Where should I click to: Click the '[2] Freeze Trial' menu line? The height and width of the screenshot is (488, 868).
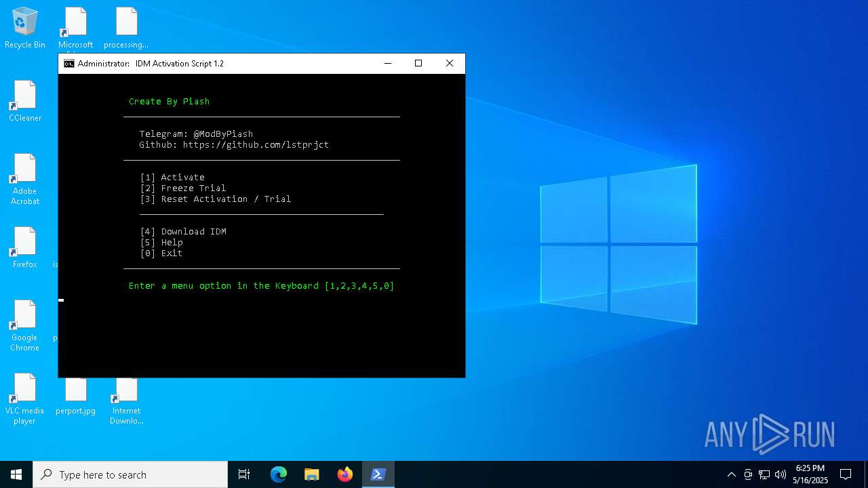tap(183, 188)
